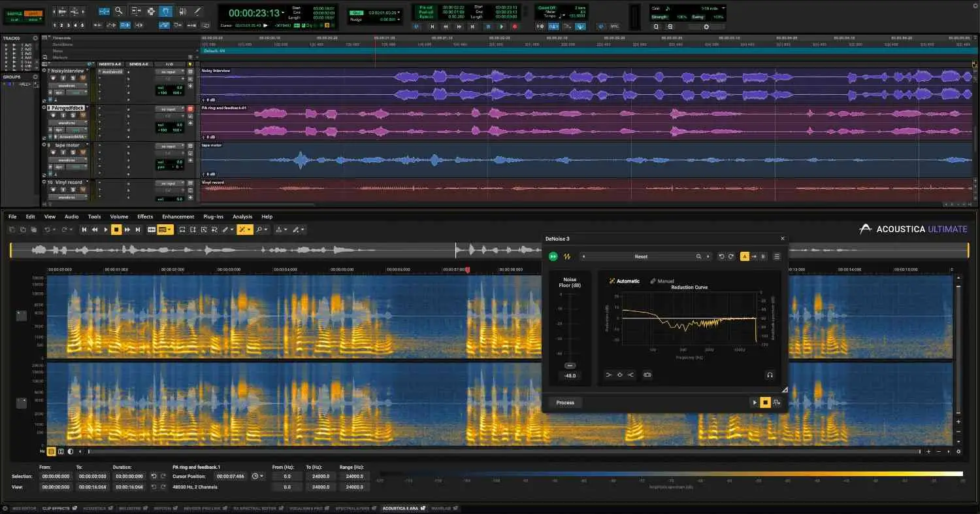Viewport: 980px width, 514px height.
Task: Click the Noise Floor value field -48.0
Action: pos(570,376)
